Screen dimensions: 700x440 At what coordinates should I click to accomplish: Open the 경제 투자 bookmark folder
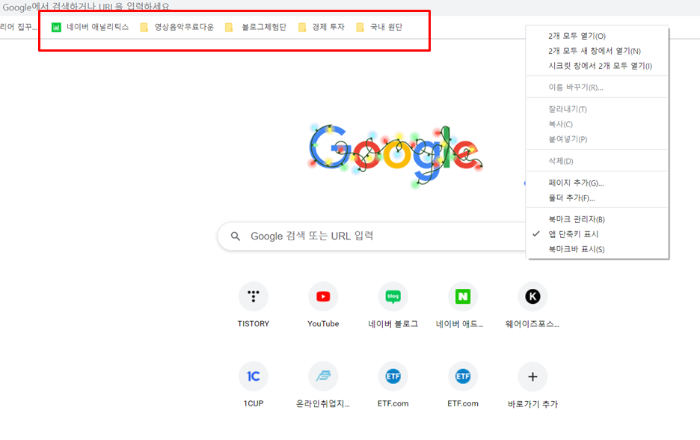(322, 28)
